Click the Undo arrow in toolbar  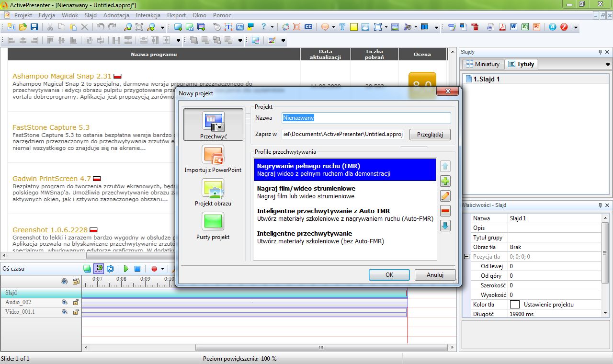[x=100, y=27]
